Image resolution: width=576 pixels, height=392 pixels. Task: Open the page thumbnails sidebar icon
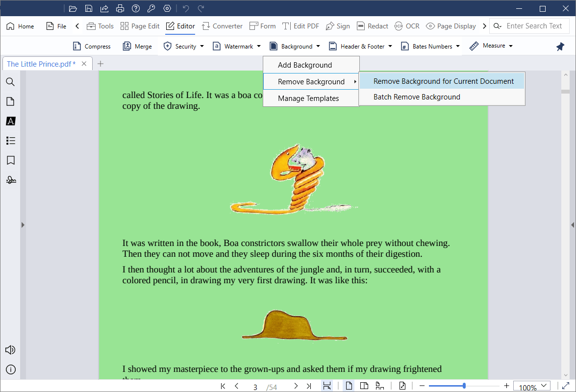(11, 101)
